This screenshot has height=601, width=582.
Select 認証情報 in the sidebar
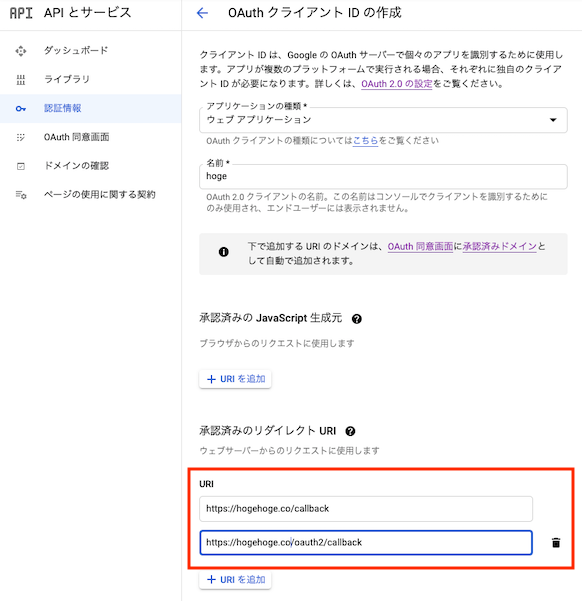tap(90, 108)
